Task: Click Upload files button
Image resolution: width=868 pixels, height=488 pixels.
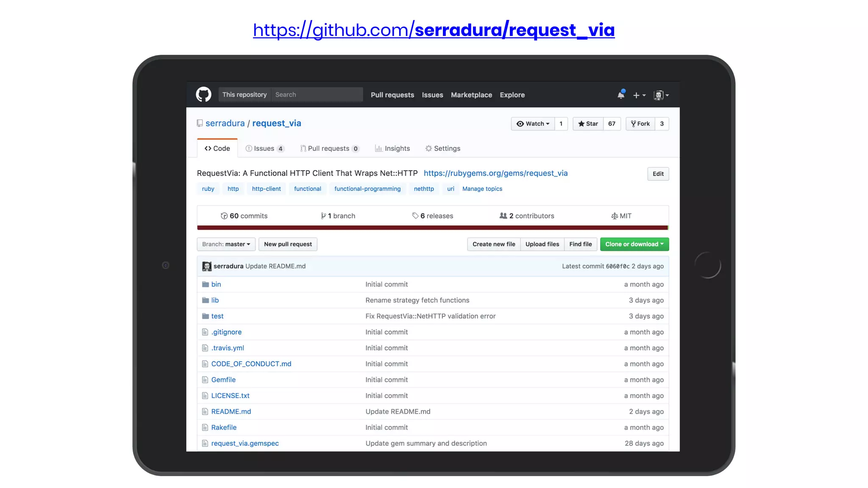Action: pyautogui.click(x=542, y=244)
